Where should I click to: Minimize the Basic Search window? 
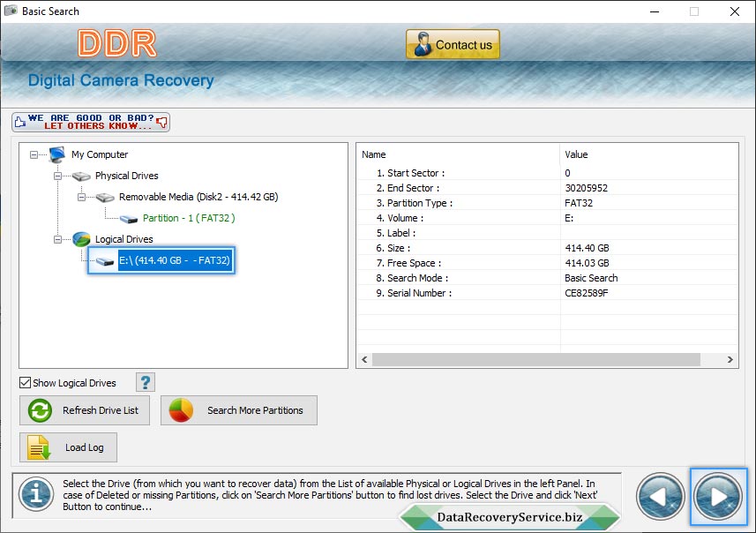tap(655, 11)
